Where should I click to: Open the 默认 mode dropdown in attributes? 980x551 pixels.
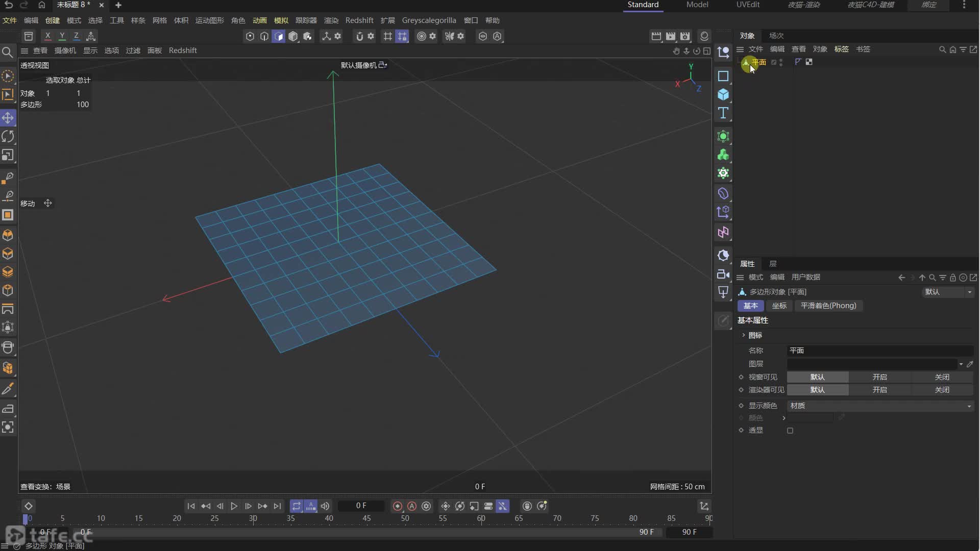(948, 292)
